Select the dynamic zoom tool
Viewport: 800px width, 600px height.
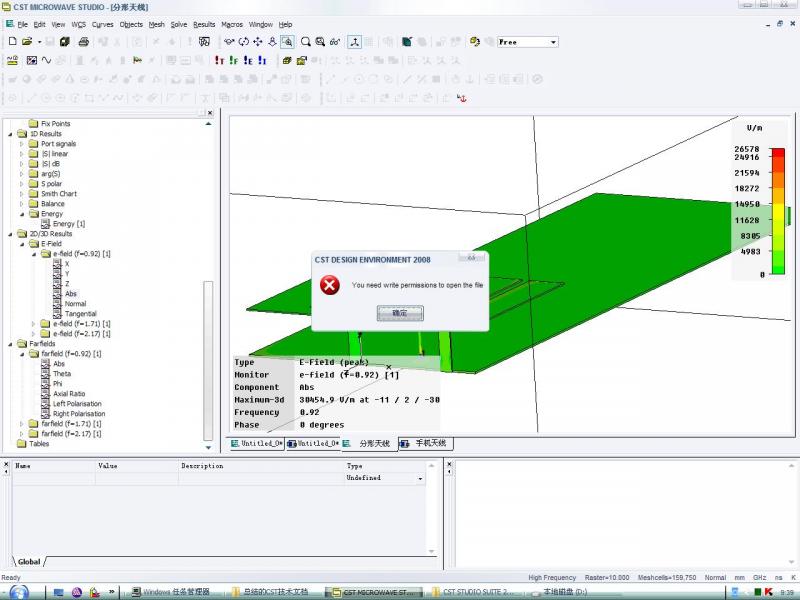[x=272, y=42]
